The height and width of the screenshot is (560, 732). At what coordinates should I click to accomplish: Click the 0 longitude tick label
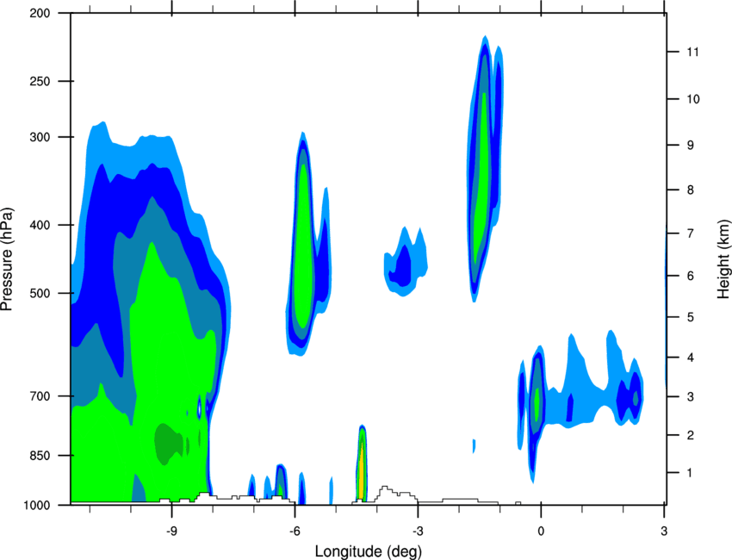[x=541, y=532]
